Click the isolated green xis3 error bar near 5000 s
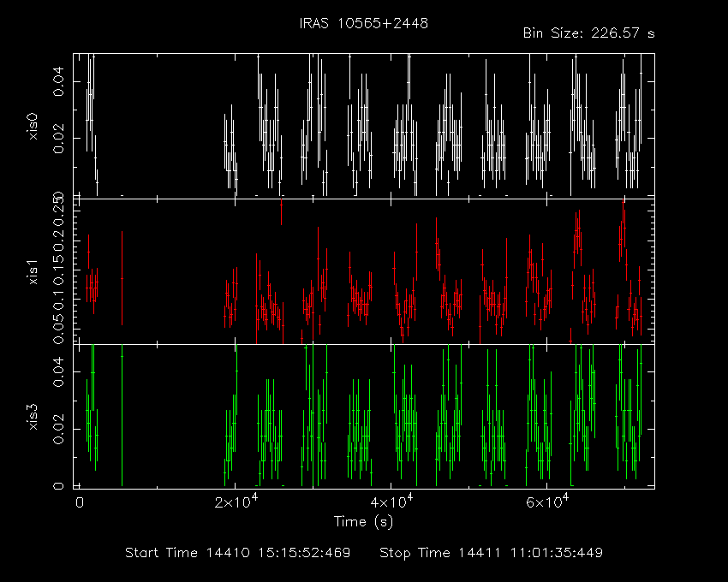This screenshot has width=728, height=582. (122, 415)
